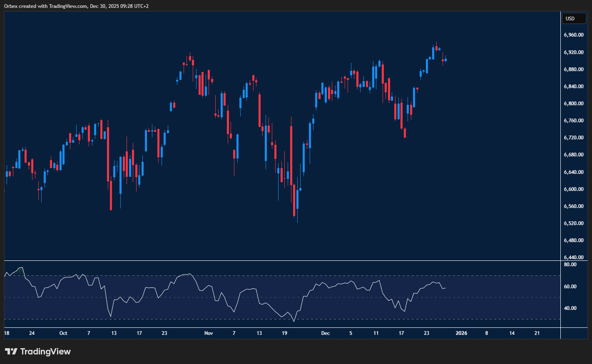592x364 pixels.
Task: Click the date label 19 on time axis
Action: 284,333
